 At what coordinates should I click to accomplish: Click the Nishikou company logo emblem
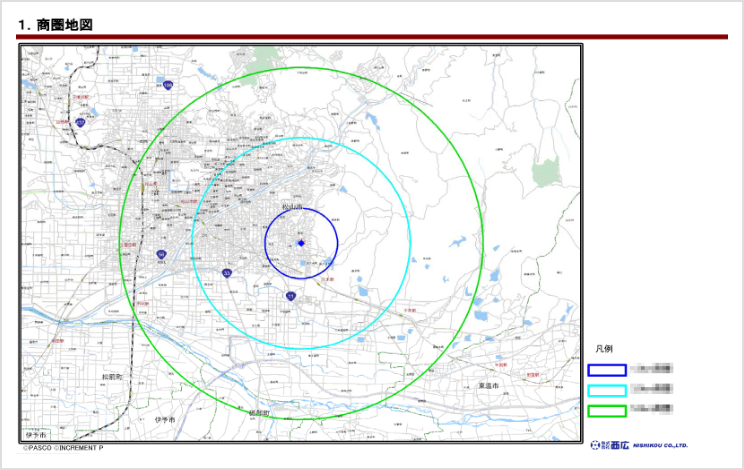coord(608,445)
